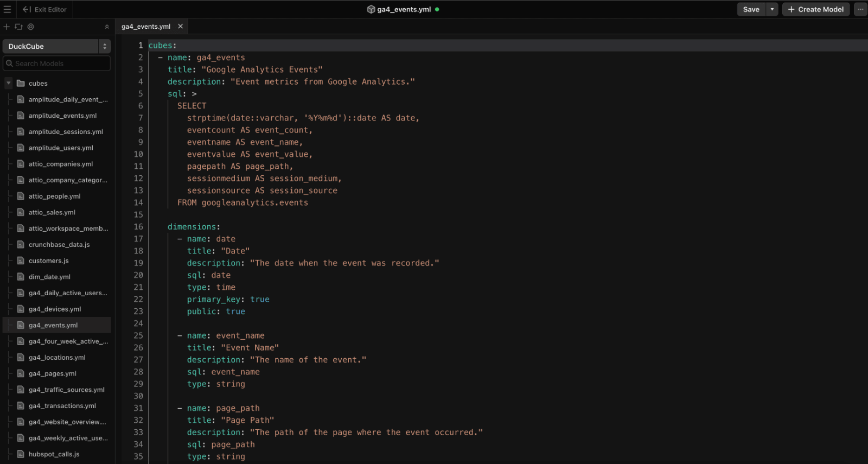
Task: Open ga4_weekly_active_use... file
Action: [x=68, y=438]
